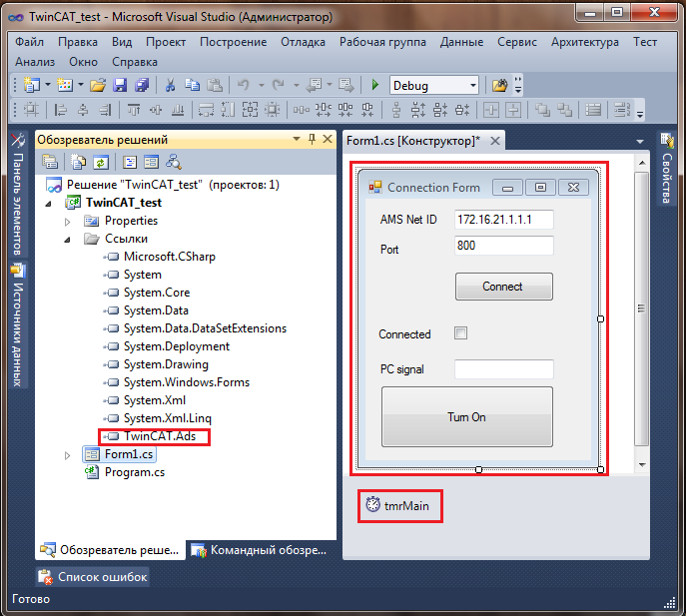Click the PC signal text field
Viewport: 686px width, 616px height.
(x=504, y=369)
